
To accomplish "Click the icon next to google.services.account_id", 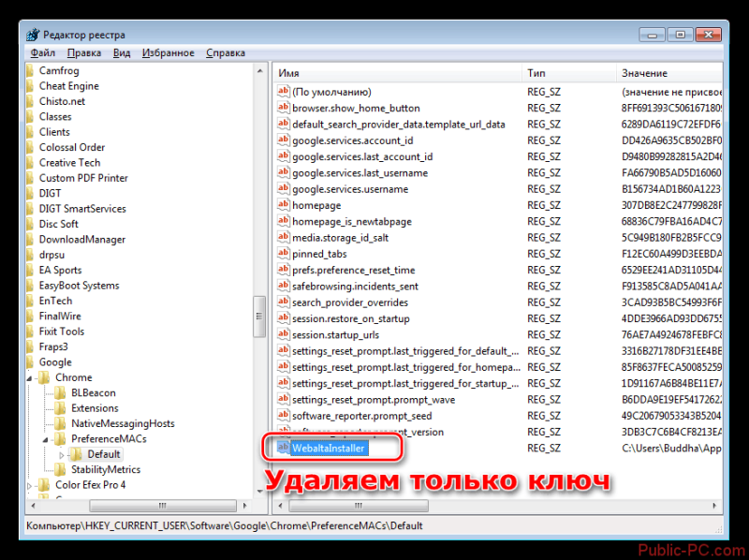I will (x=284, y=140).
